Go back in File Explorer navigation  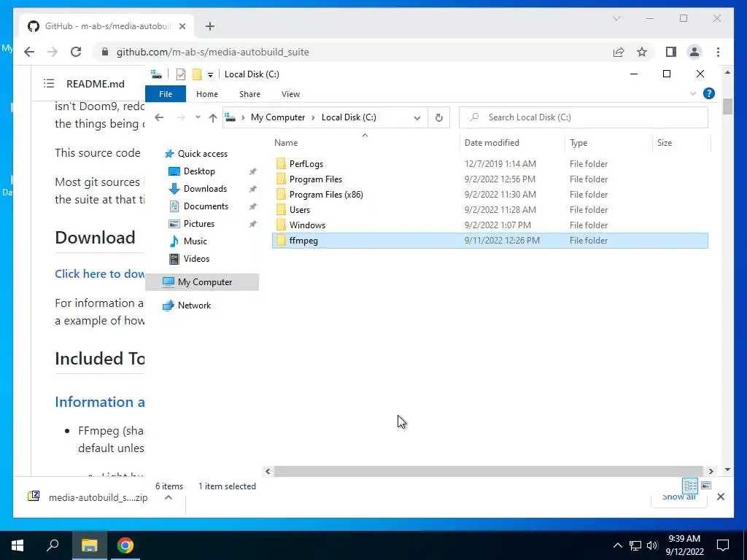pos(159,117)
